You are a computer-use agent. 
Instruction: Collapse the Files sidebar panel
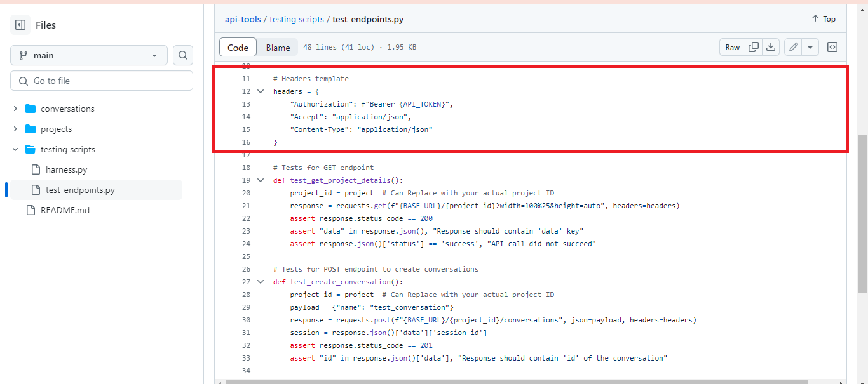coord(20,24)
